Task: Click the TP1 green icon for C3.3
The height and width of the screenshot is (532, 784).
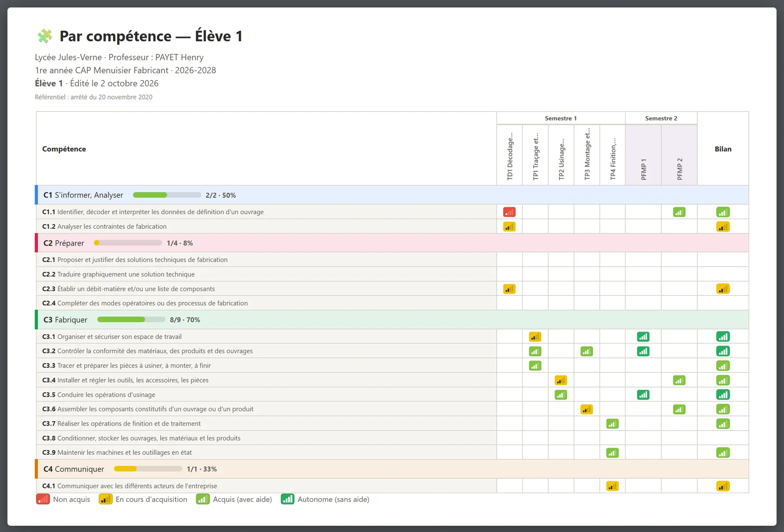Action: click(535, 366)
